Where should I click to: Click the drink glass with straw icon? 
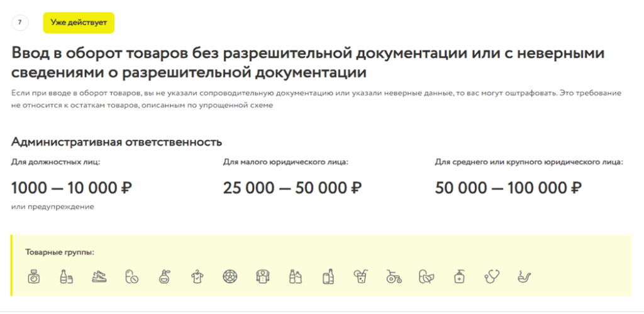coord(360,276)
